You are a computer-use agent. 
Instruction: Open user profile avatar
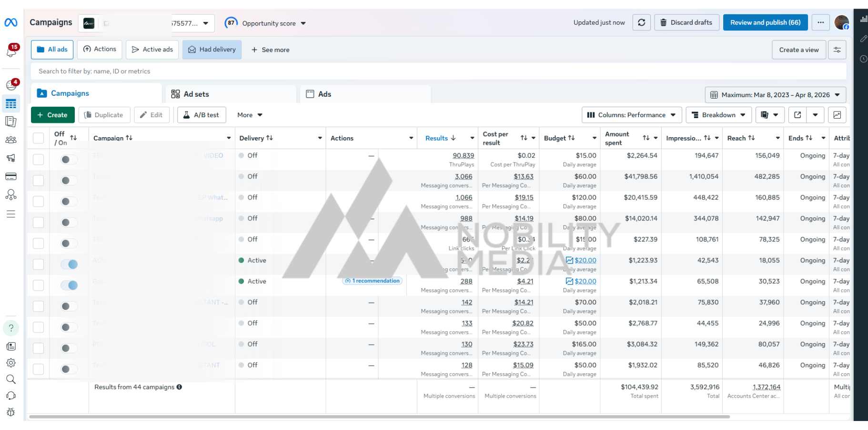coord(842,22)
